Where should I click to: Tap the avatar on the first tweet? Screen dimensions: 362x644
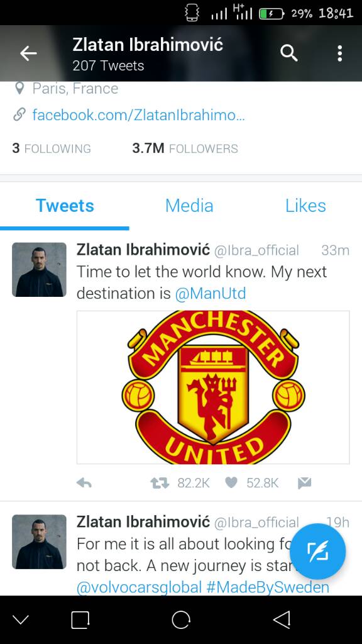pyautogui.click(x=39, y=269)
